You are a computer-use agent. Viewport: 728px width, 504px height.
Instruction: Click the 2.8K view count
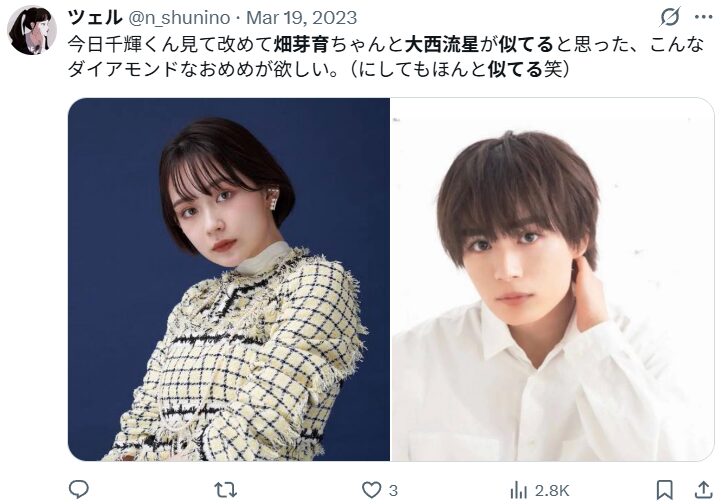(x=552, y=491)
